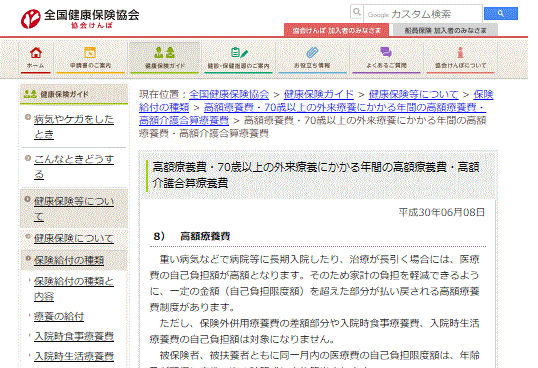The height and width of the screenshot is (368, 538).
Task: Focus the Google カスタム検索 input field
Action: coord(423,14)
